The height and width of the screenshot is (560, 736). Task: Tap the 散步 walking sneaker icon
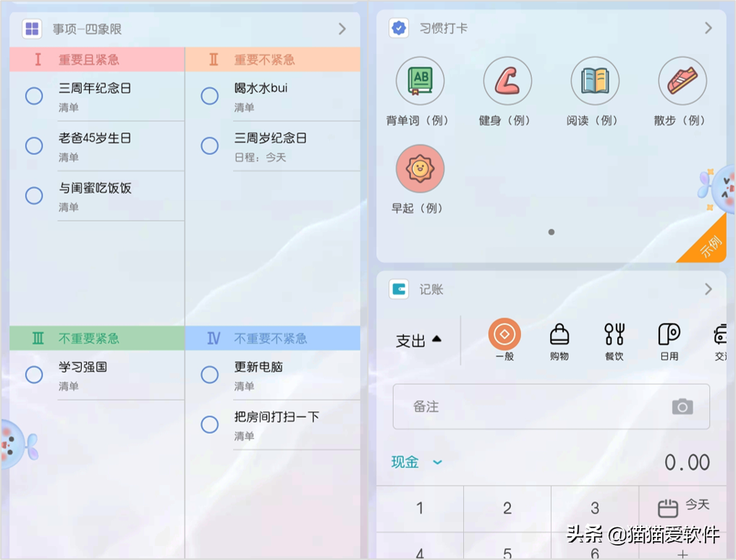point(682,81)
